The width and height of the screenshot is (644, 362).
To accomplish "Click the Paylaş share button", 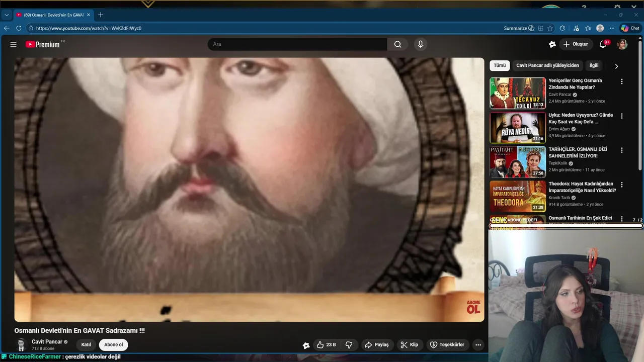I will point(377,345).
